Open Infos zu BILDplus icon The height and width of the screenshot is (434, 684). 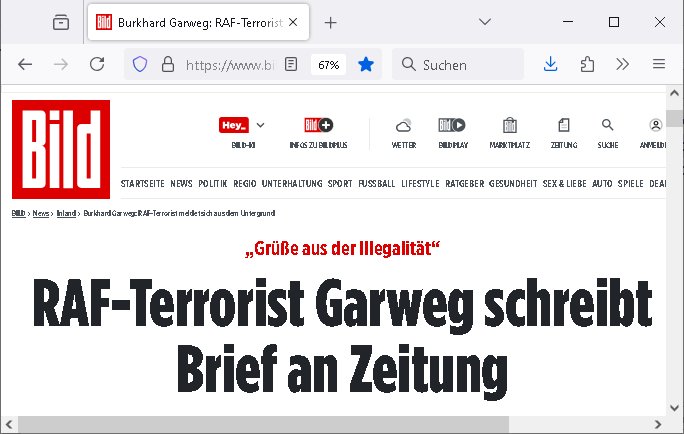coord(318,125)
